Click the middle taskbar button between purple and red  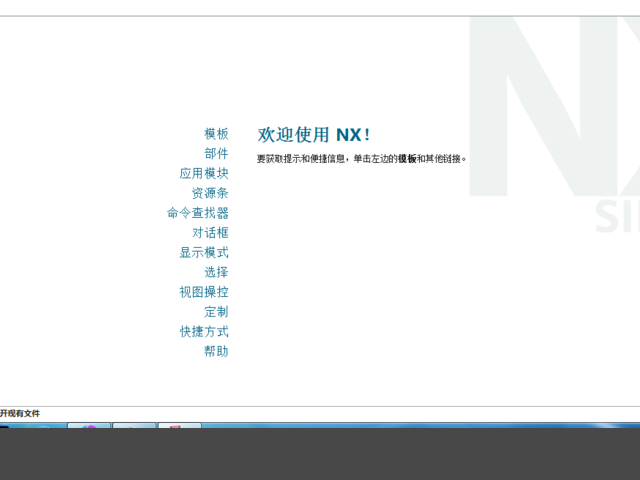(134, 428)
